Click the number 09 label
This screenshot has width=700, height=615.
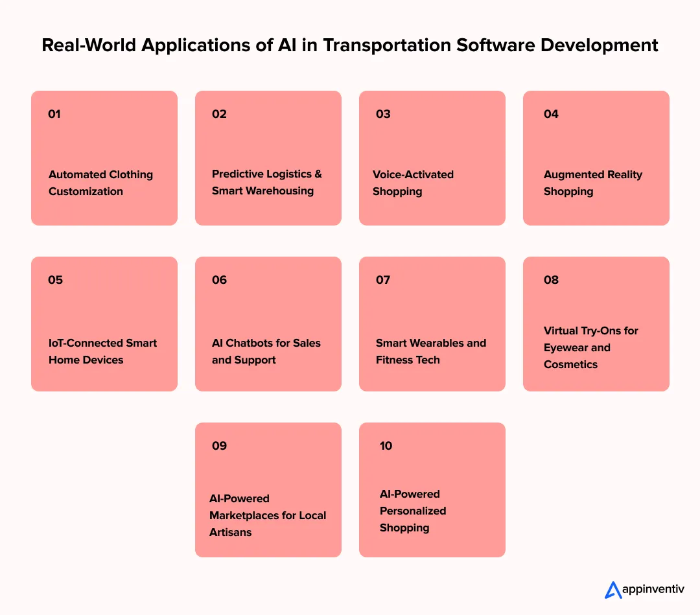pyautogui.click(x=219, y=446)
